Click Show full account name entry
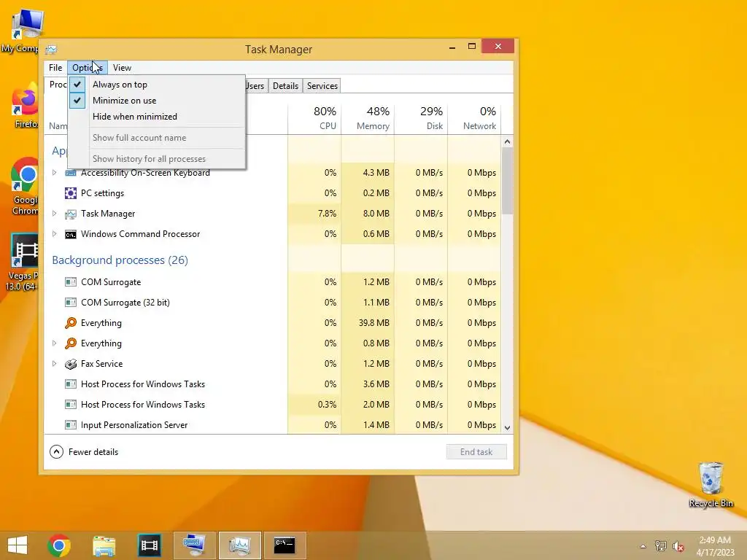This screenshot has height=560, width=747. pos(158,138)
